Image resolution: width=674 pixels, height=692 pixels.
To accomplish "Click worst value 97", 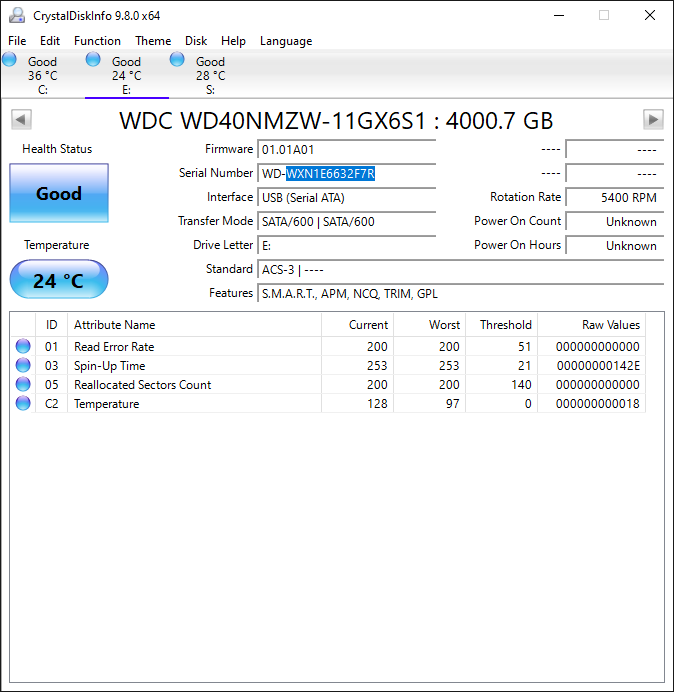I will [x=452, y=404].
